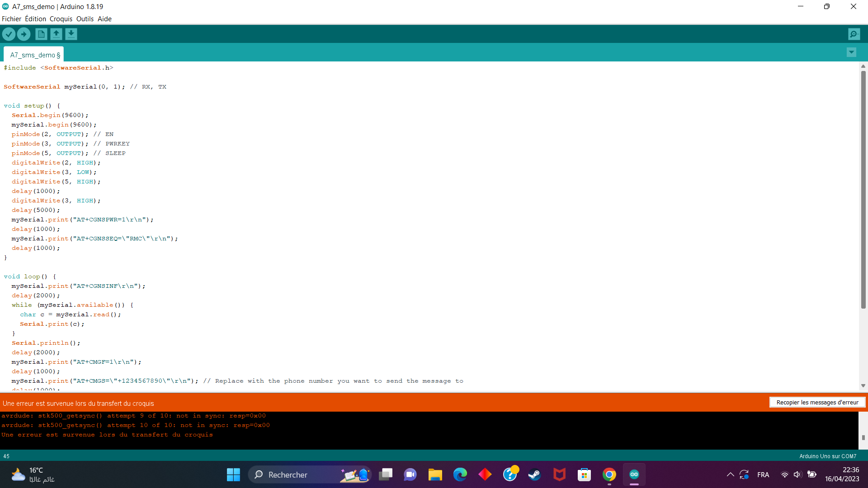868x488 pixels.
Task: Create a new sketch with New icon
Action: [41, 34]
